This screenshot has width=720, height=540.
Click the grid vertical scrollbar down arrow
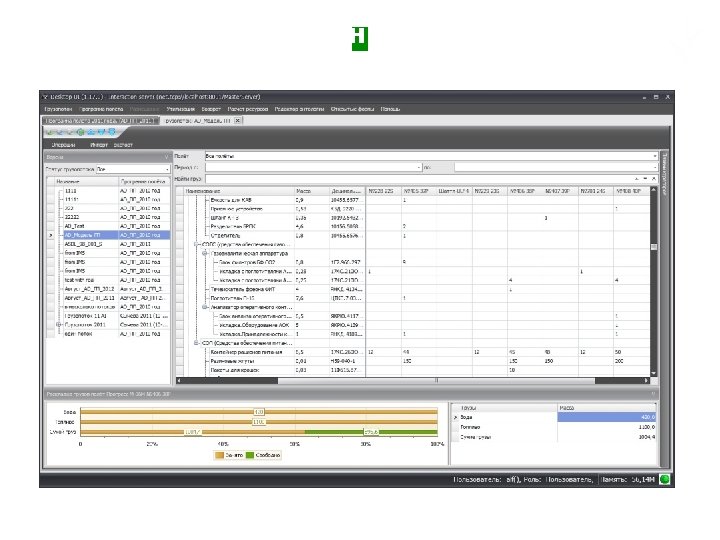pyautogui.click(x=654, y=373)
